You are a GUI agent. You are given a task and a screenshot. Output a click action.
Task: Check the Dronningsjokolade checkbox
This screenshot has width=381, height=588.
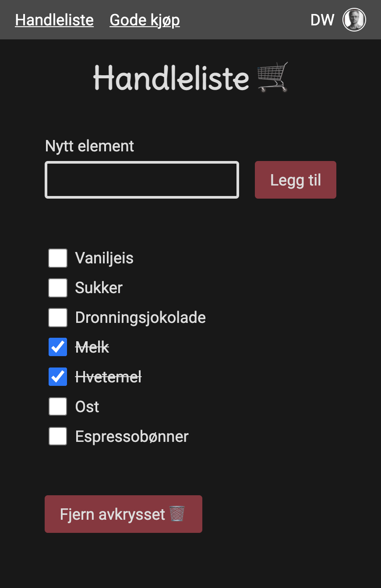[x=57, y=317]
